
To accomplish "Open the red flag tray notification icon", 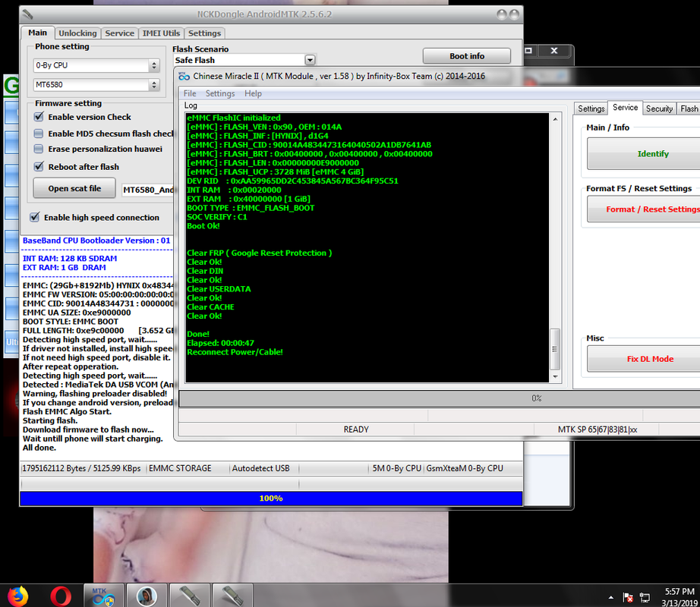I will pyautogui.click(x=628, y=597).
